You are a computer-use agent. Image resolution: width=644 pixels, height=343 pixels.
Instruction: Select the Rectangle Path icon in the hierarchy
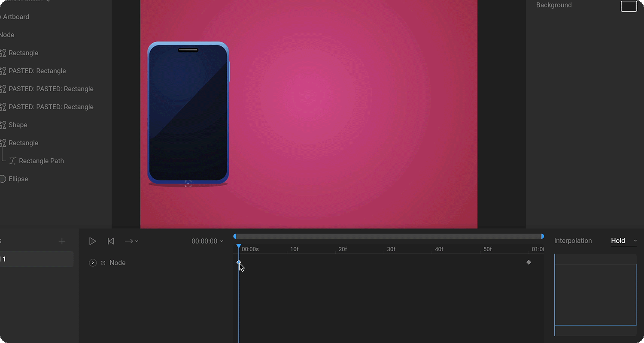click(x=12, y=161)
